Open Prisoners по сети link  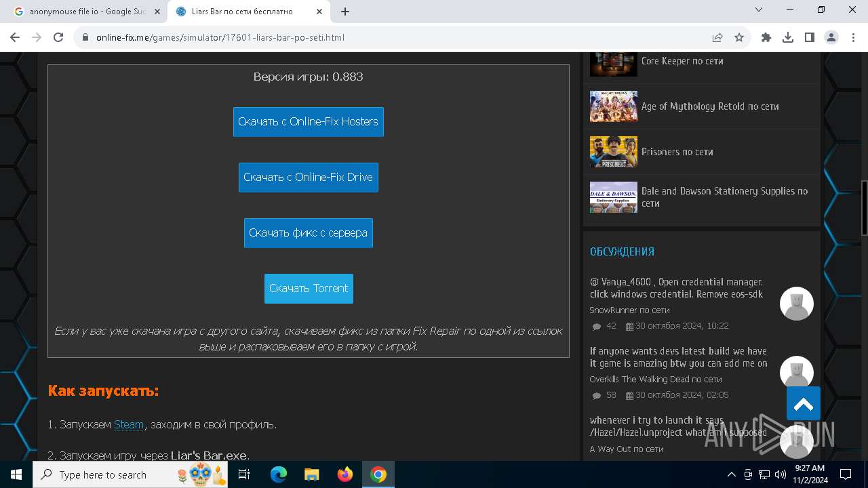click(677, 152)
